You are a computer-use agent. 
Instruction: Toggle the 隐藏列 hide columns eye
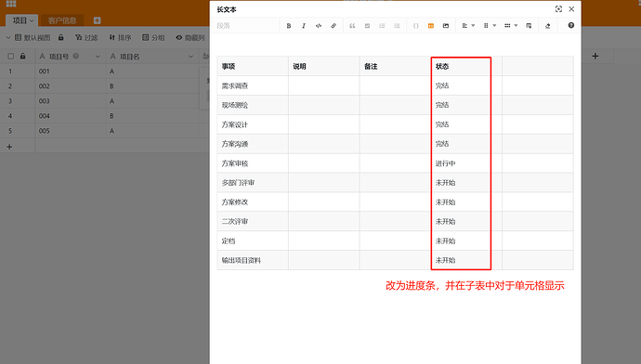190,37
